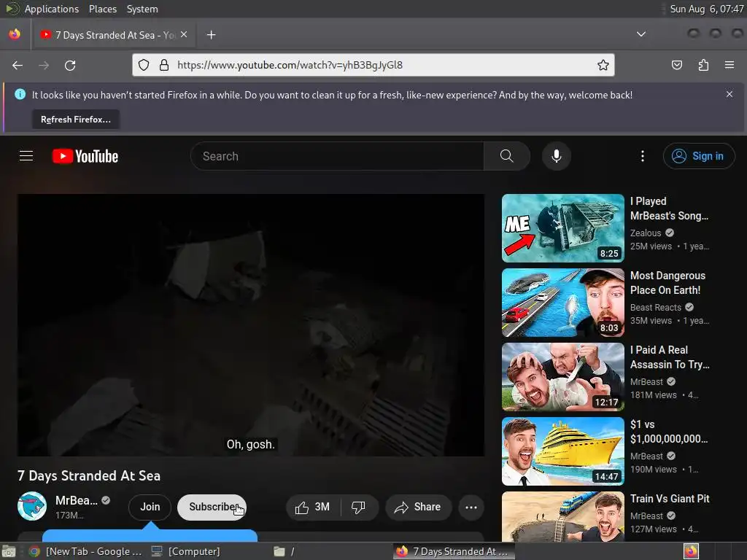Open Firefox extensions puzzle icon
Image resolution: width=747 pixels, height=560 pixels.
(x=703, y=65)
